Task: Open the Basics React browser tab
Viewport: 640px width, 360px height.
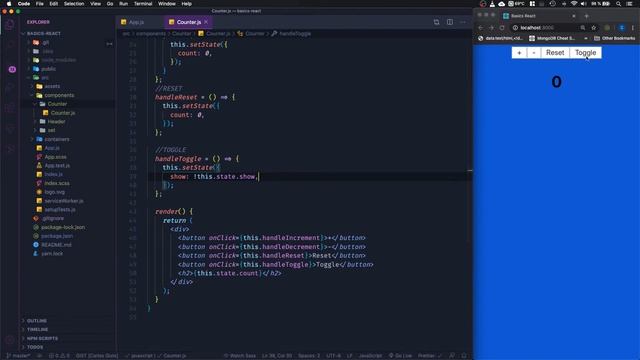Action: point(539,16)
